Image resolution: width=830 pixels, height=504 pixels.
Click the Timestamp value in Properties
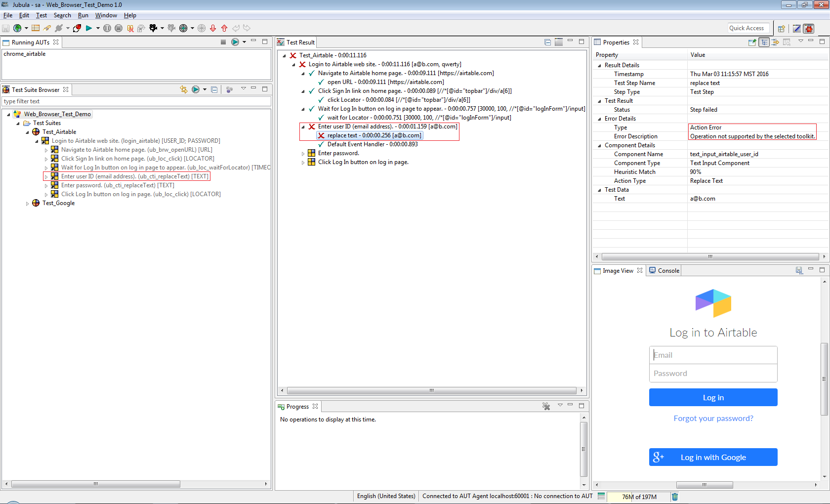(729, 74)
